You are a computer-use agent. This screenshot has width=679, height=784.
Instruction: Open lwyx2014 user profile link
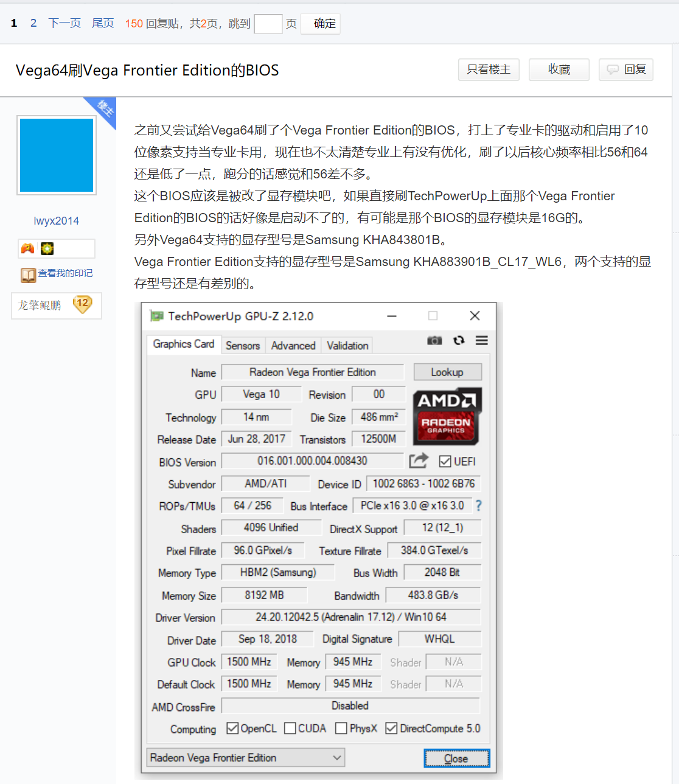(x=57, y=221)
